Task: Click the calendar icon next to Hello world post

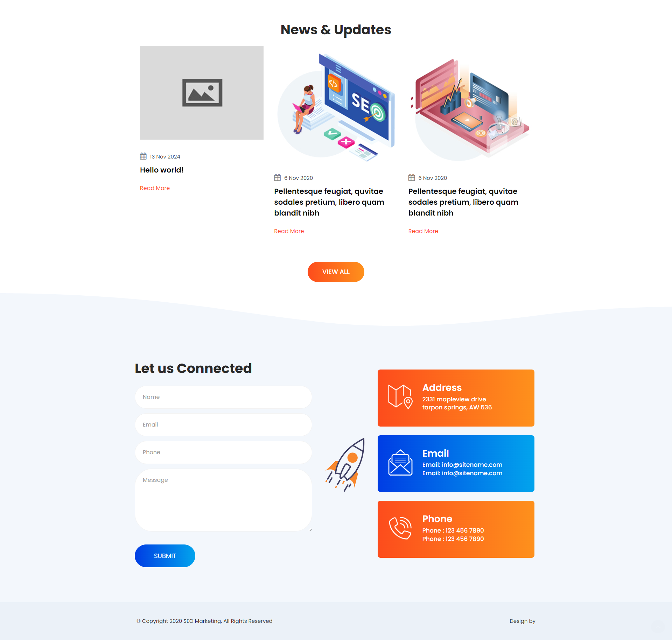Action: [x=143, y=156]
